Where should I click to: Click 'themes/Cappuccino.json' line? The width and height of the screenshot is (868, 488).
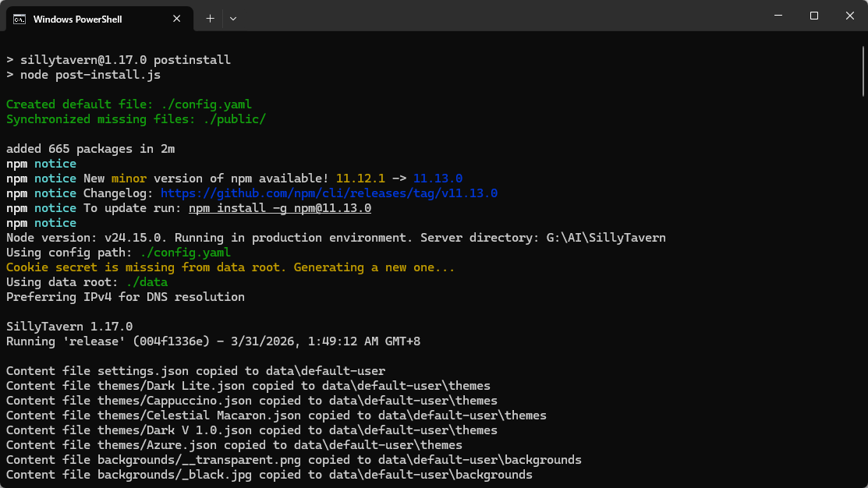coord(252,401)
